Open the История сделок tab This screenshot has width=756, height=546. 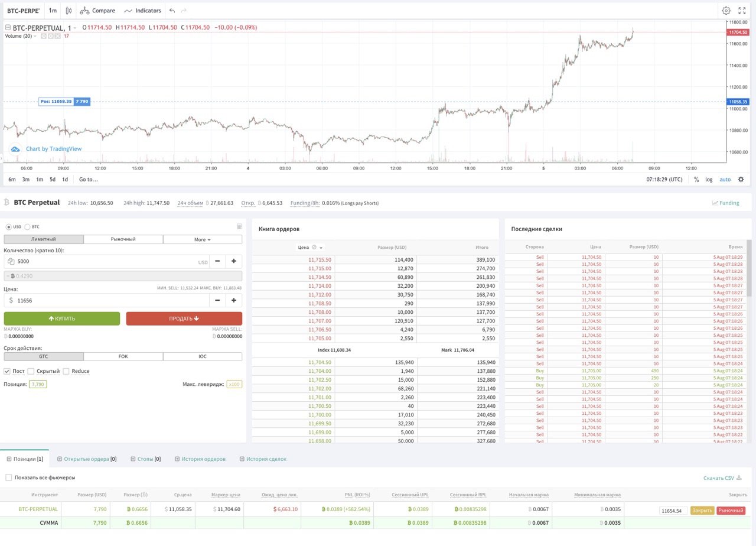(x=263, y=459)
